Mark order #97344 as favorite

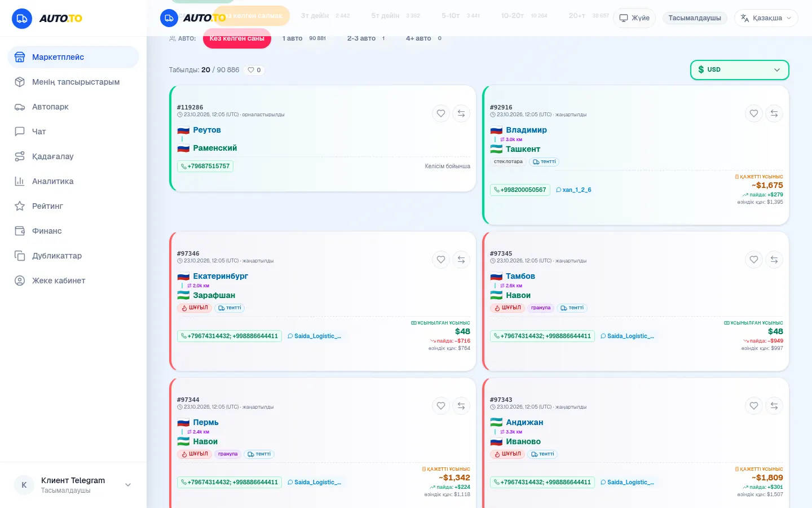pyautogui.click(x=441, y=406)
